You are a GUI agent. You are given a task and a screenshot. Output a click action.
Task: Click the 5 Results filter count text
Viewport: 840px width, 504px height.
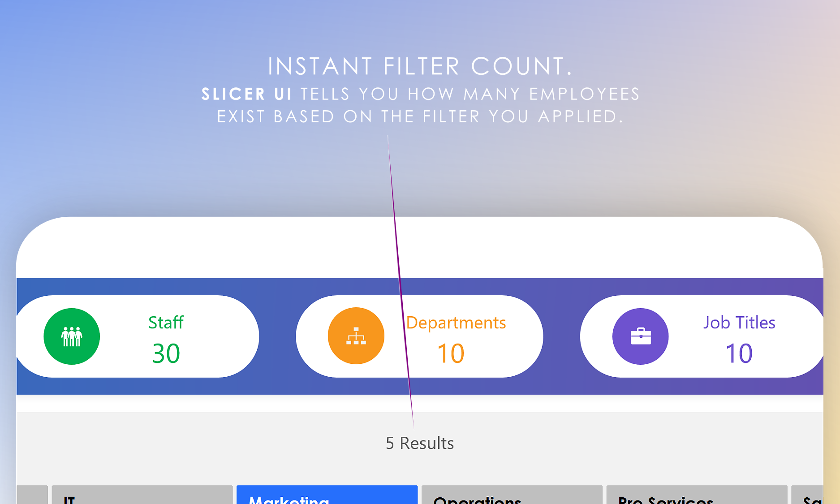click(420, 443)
